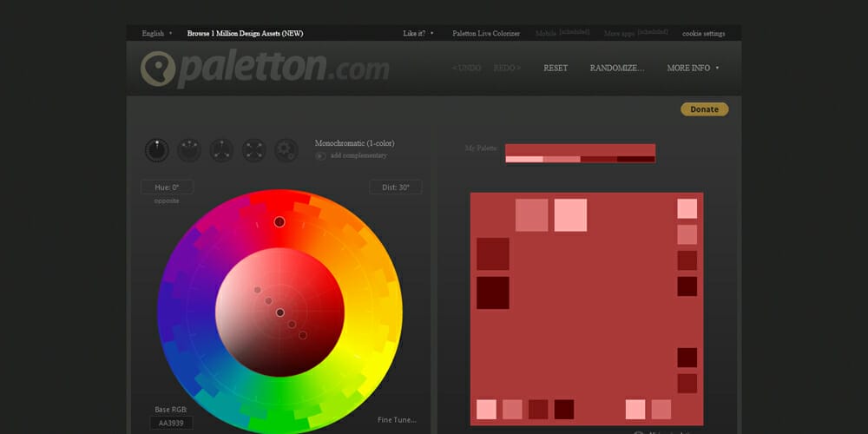The height and width of the screenshot is (434, 868).
Task: Toggle the add complementary switch
Action: click(x=320, y=156)
